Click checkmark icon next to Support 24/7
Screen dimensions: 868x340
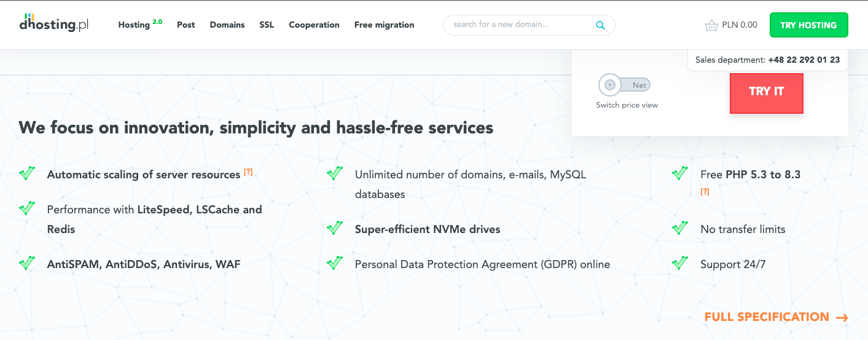(x=680, y=263)
